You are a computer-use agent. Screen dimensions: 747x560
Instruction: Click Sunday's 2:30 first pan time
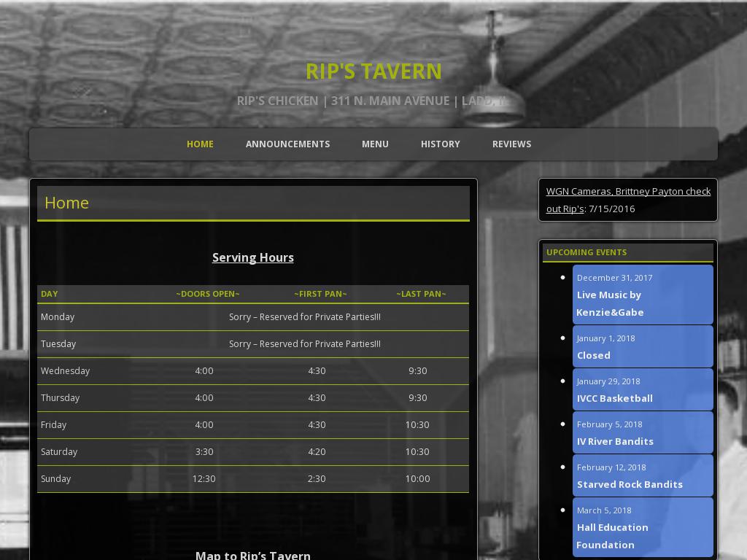[x=317, y=478]
